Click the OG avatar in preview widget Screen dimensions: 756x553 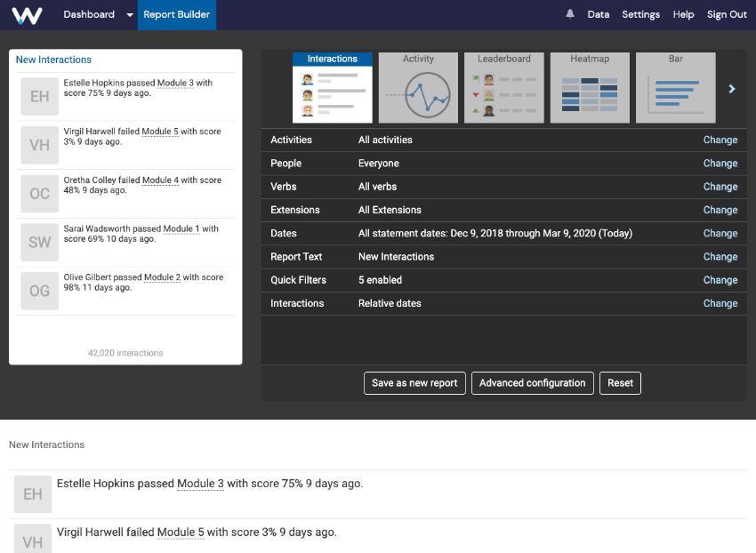coord(39,291)
